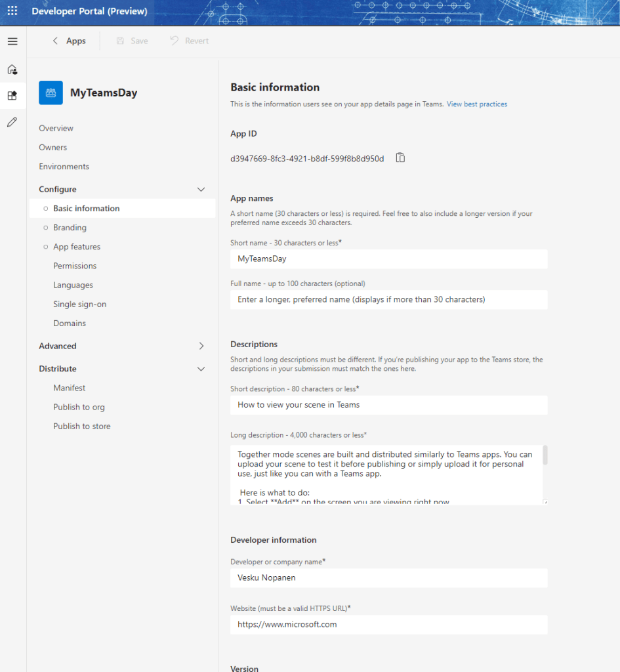
Task: Open the app launcher waffle icon
Action: 12,11
